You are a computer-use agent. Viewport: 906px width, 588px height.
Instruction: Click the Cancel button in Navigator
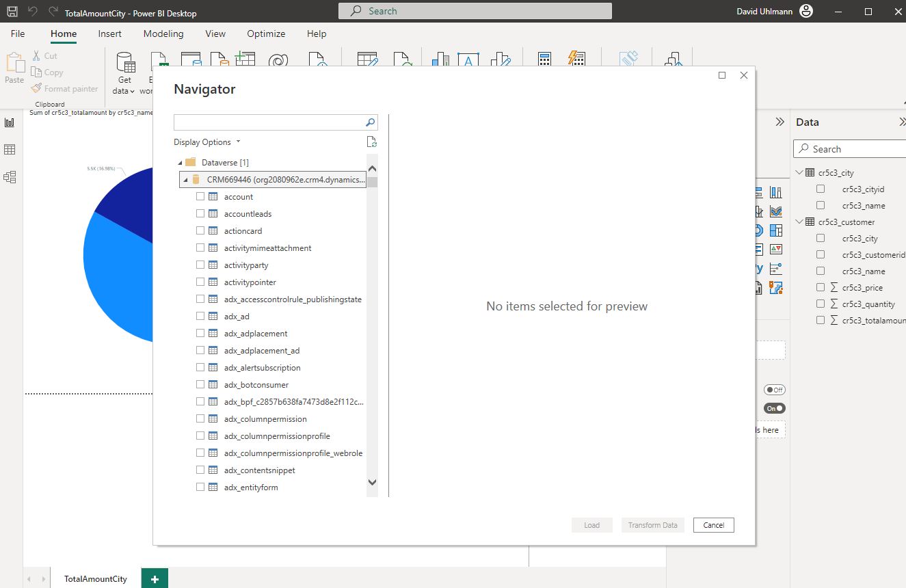tap(714, 525)
